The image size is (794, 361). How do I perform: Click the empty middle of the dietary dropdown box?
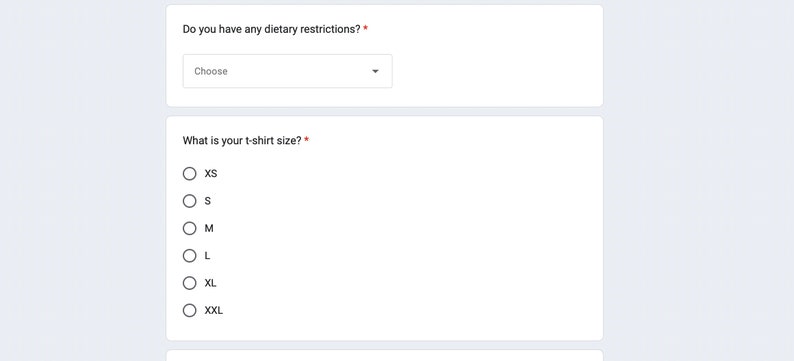pyautogui.click(x=288, y=71)
